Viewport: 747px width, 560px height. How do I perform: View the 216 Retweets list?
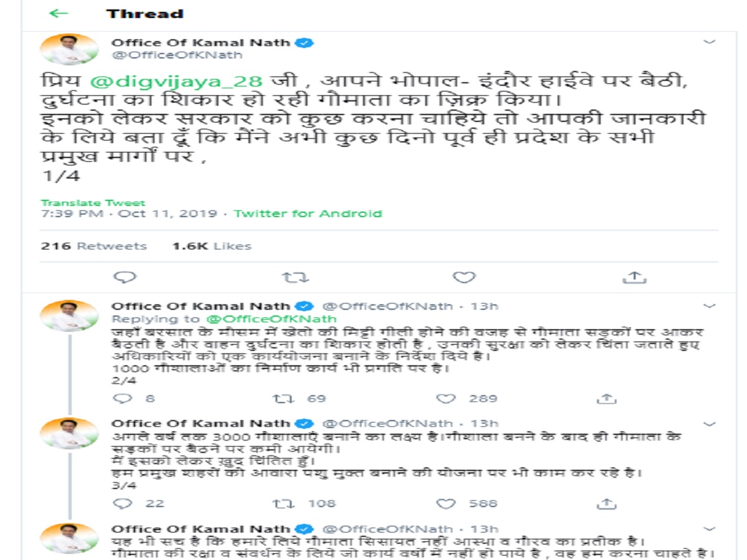[94, 246]
